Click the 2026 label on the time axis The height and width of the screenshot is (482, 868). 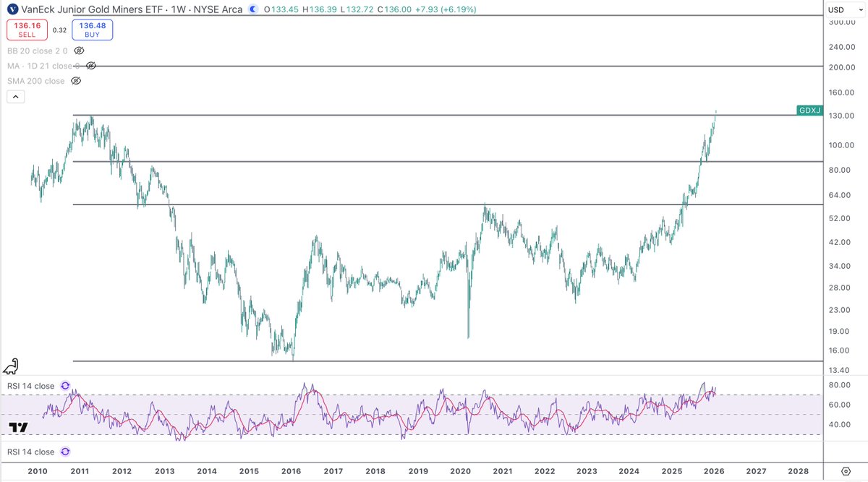pos(714,470)
